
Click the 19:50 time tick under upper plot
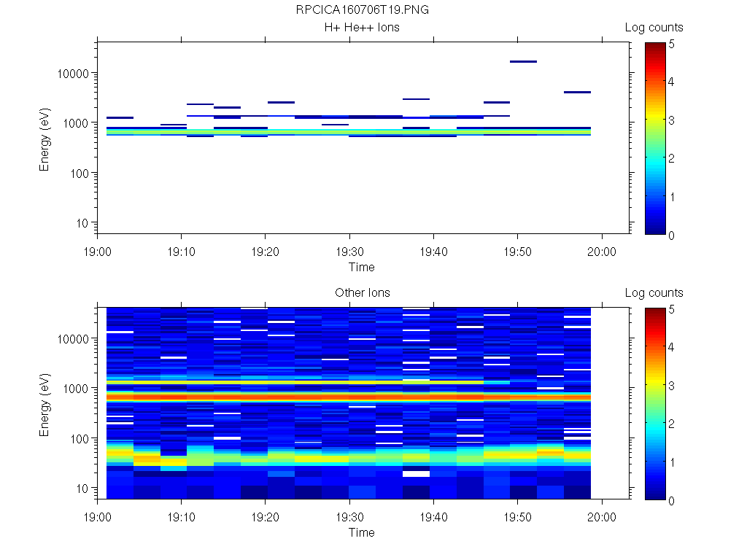click(x=518, y=252)
